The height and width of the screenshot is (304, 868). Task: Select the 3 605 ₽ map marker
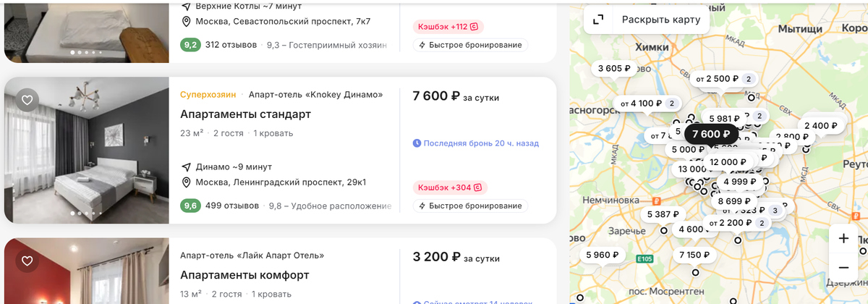614,69
